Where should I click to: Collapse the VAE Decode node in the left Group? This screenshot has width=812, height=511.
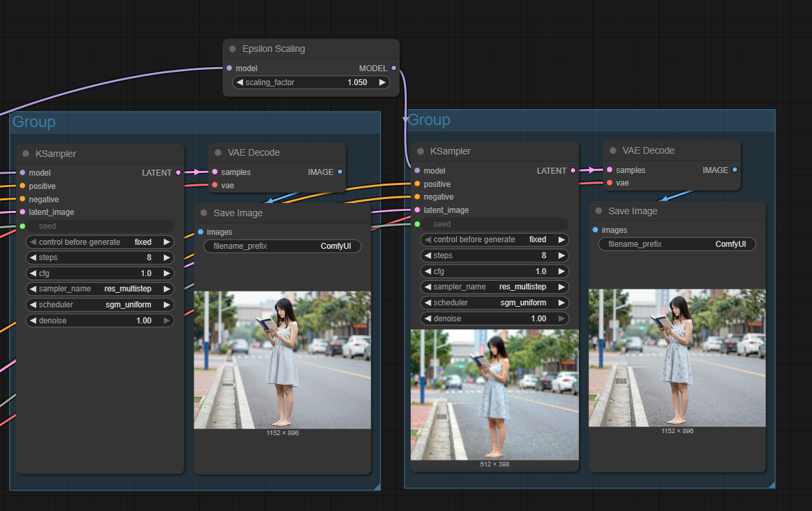[x=218, y=153]
